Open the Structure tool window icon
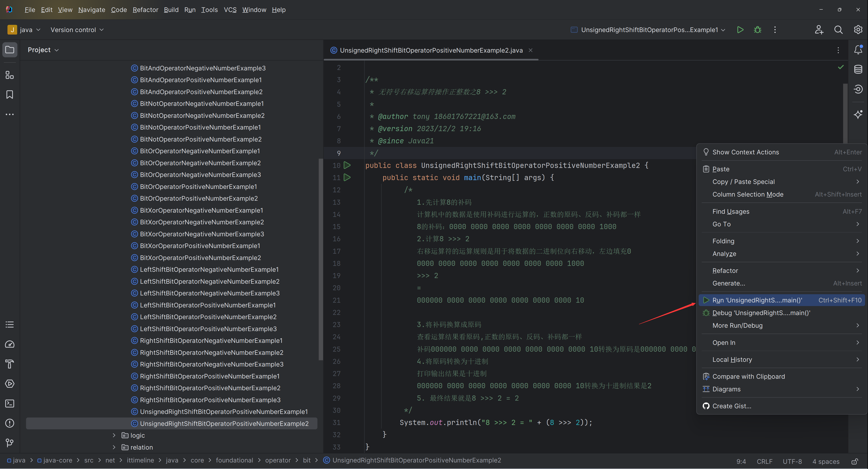 pyautogui.click(x=10, y=75)
